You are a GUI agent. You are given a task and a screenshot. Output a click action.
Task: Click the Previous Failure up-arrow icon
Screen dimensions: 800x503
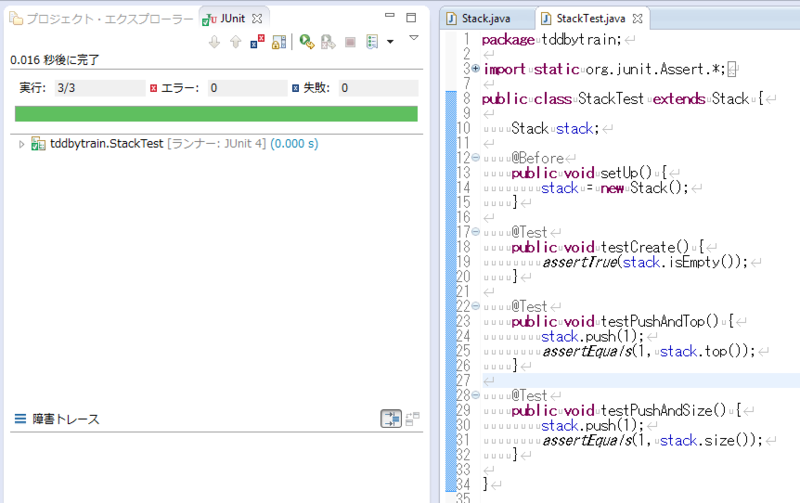(x=235, y=42)
